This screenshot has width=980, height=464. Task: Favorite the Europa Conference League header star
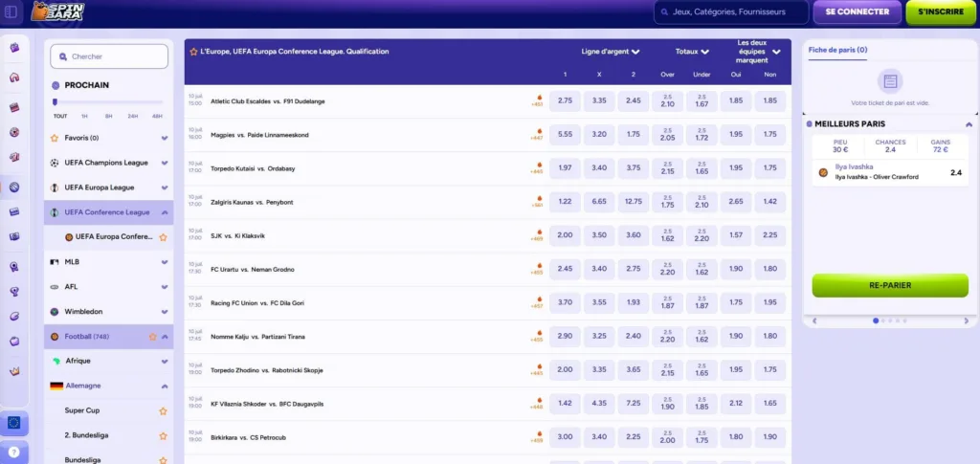coord(193,52)
